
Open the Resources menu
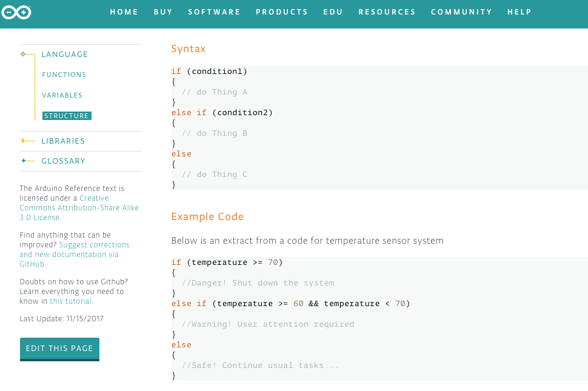coord(387,12)
